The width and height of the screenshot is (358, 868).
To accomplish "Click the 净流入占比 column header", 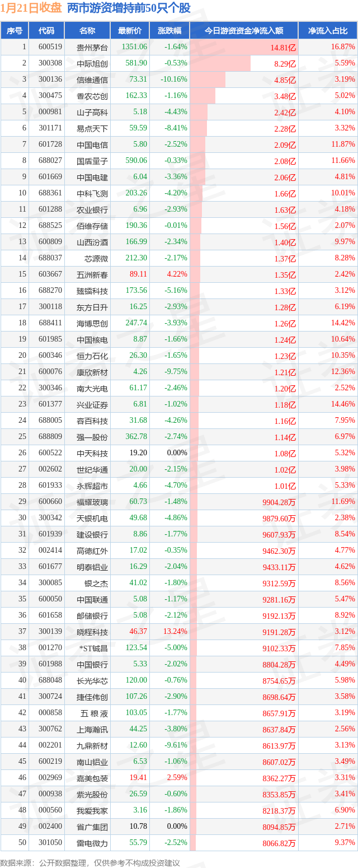I will [x=328, y=31].
